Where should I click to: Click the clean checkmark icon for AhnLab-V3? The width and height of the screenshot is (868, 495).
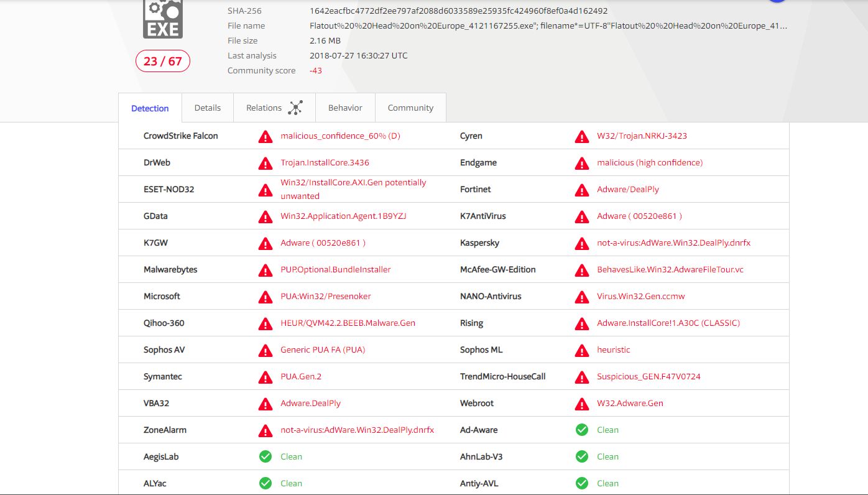click(582, 456)
